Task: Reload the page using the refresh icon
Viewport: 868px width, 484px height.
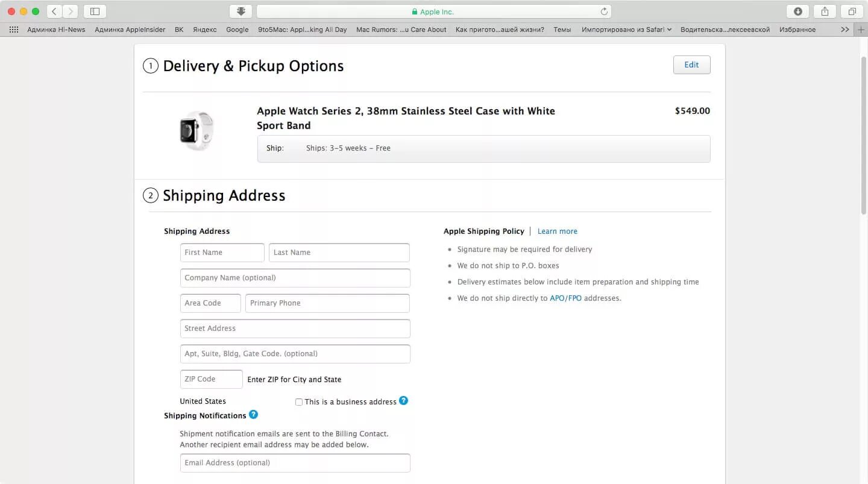Action: point(604,11)
